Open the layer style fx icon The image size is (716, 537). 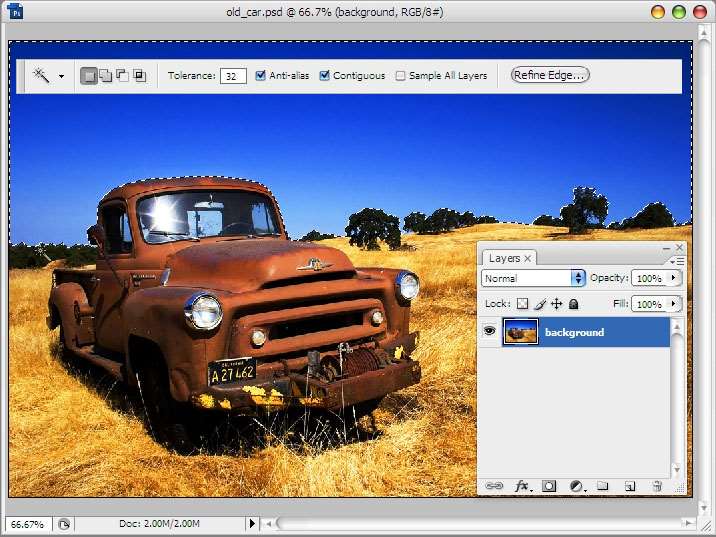[x=521, y=486]
